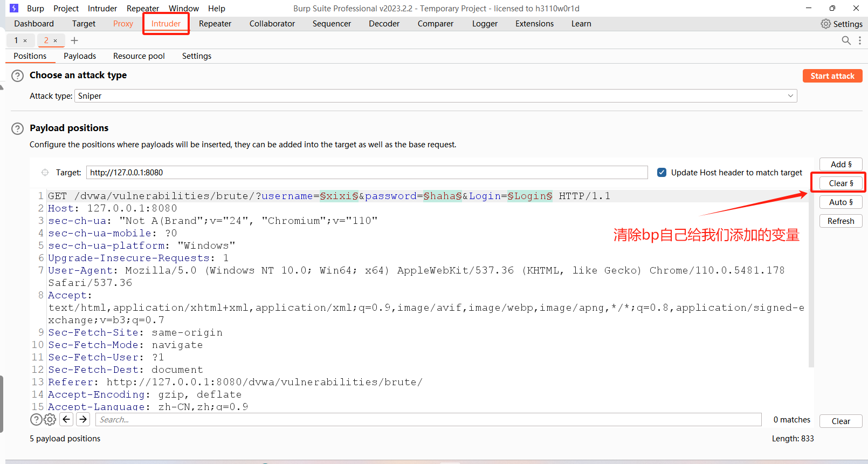This screenshot has width=868, height=464.
Task: Add a new Intruder tab with plus
Action: [74, 40]
